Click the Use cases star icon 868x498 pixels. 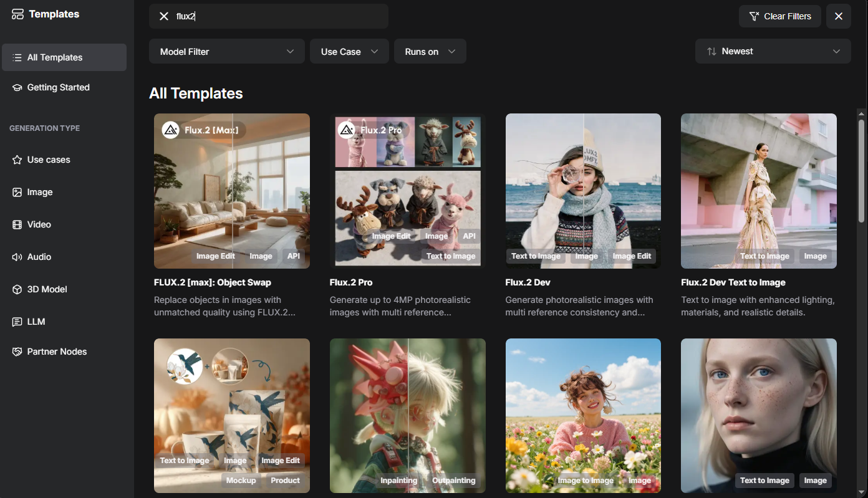(17, 160)
